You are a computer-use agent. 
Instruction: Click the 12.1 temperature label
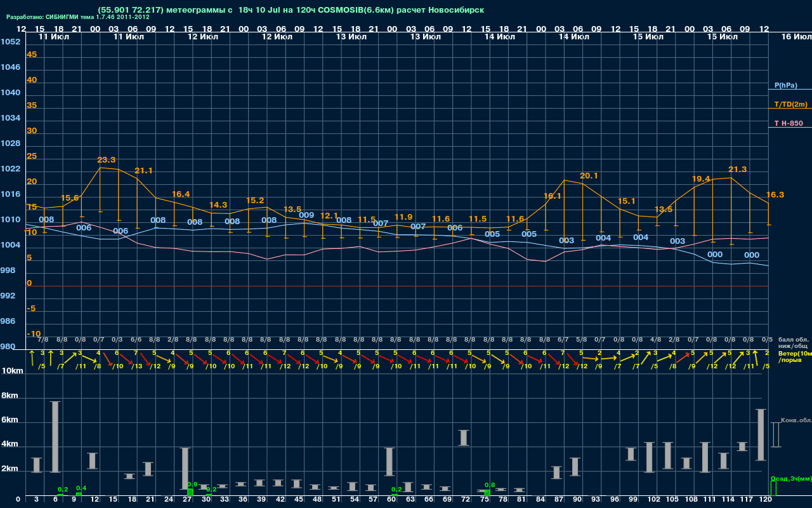(329, 216)
